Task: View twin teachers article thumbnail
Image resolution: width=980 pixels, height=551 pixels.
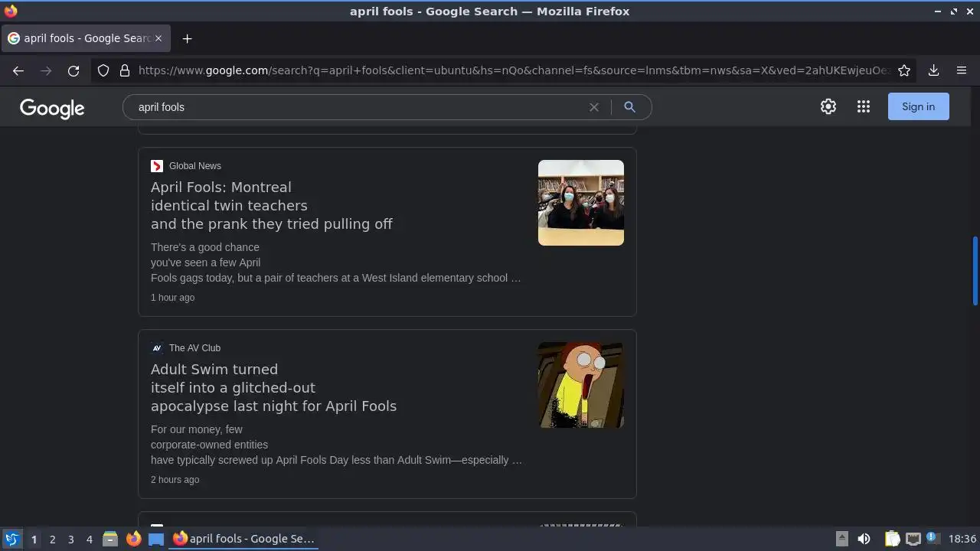Action: pyautogui.click(x=581, y=203)
